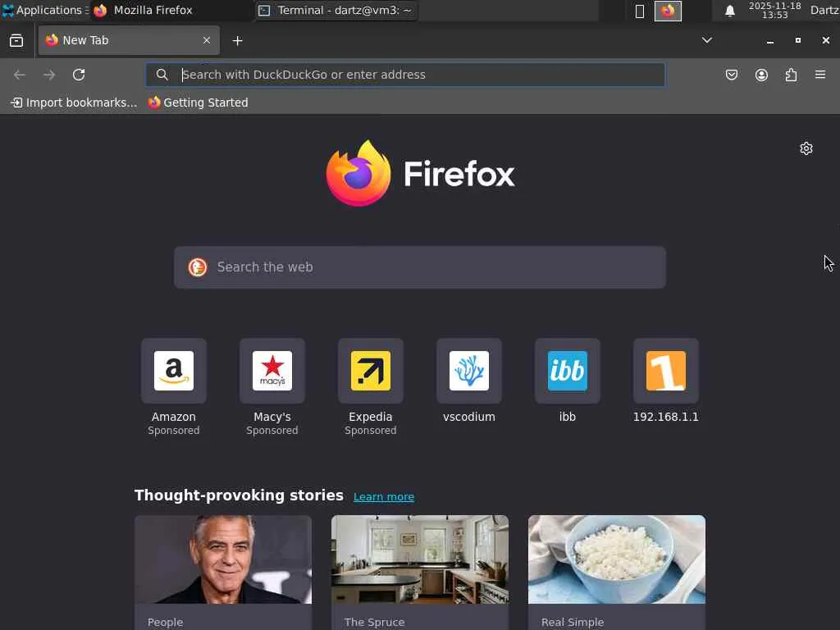840x630 pixels.
Task: Open the hamburger application menu
Action: (820, 75)
